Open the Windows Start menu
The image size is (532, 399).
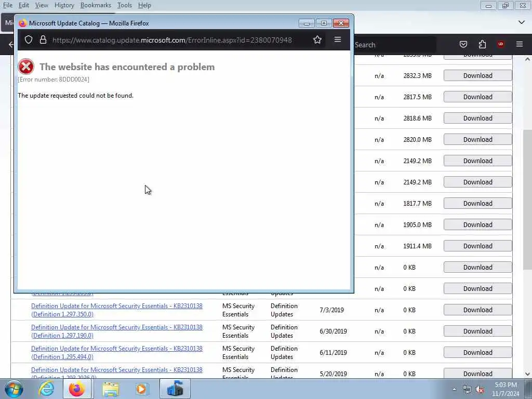click(x=14, y=389)
